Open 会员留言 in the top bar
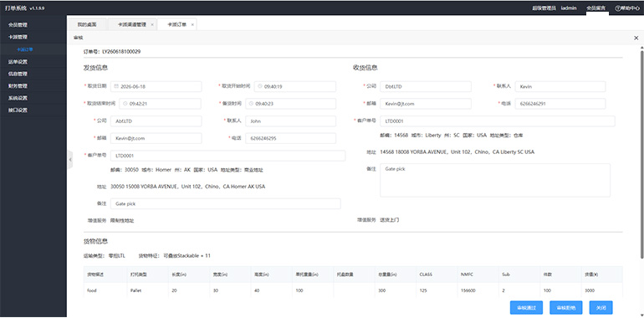The image size is (644, 318). (x=595, y=8)
